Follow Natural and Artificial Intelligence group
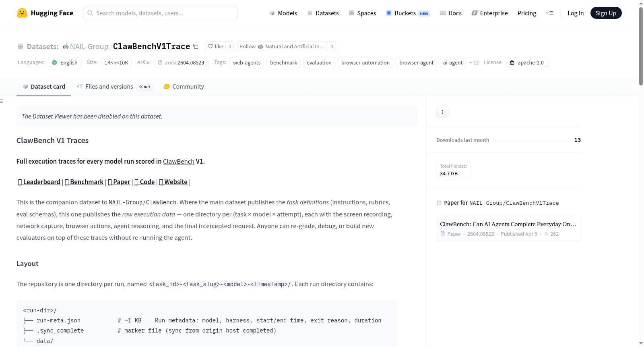 pyautogui.click(x=282, y=46)
